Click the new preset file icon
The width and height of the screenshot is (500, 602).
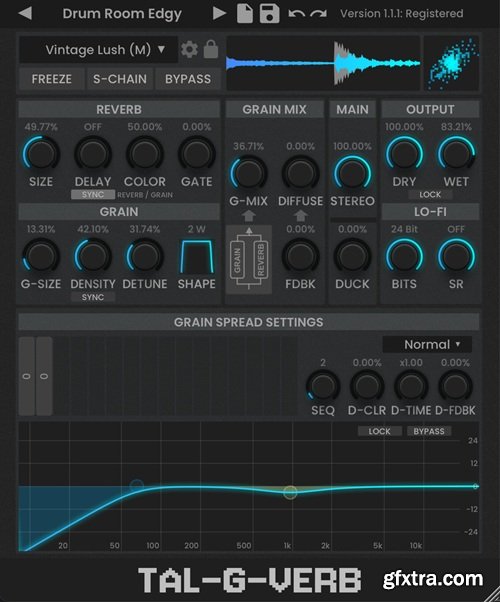click(x=245, y=13)
